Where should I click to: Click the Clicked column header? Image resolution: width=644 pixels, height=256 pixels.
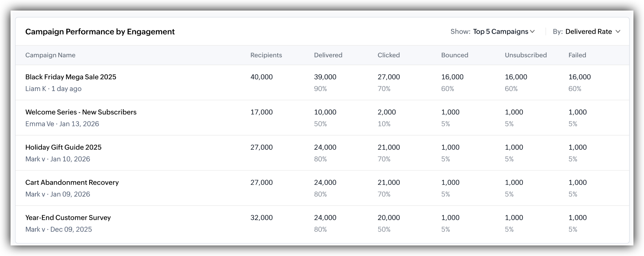point(389,55)
